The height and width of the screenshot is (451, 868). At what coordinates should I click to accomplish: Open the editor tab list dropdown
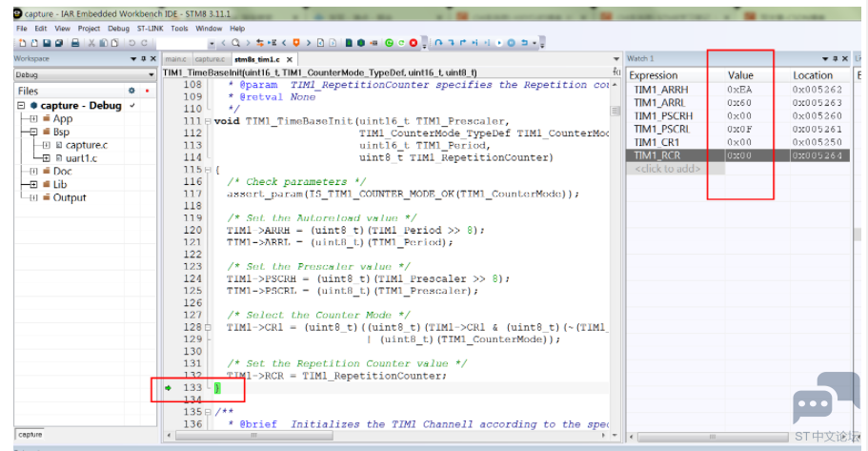[616, 59]
